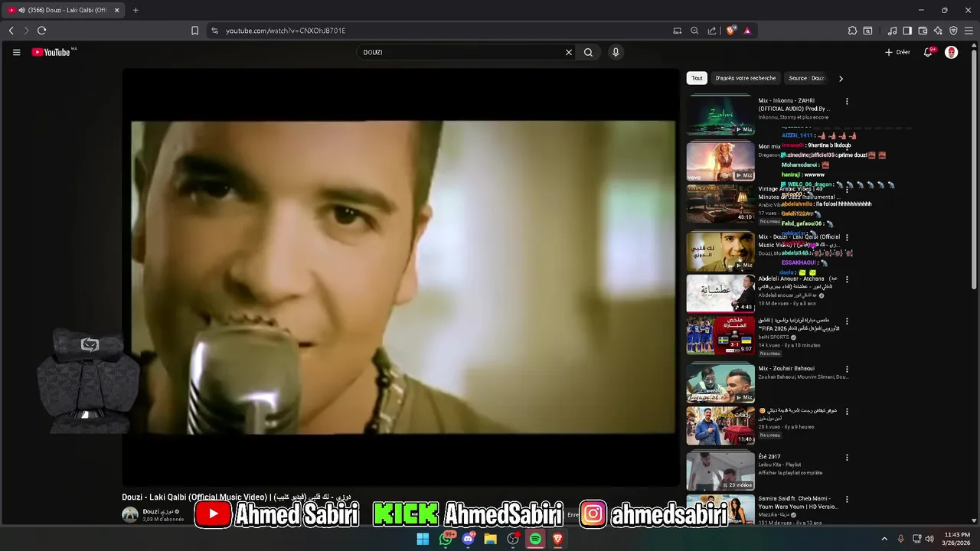Open the zoom level indicator
The height and width of the screenshot is (551, 980).
pyautogui.click(x=694, y=31)
